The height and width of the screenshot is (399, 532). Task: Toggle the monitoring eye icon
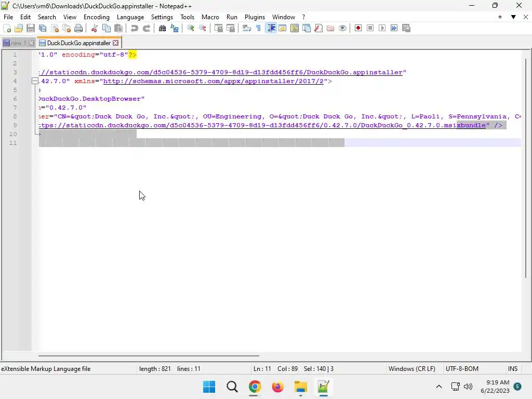tap(342, 28)
